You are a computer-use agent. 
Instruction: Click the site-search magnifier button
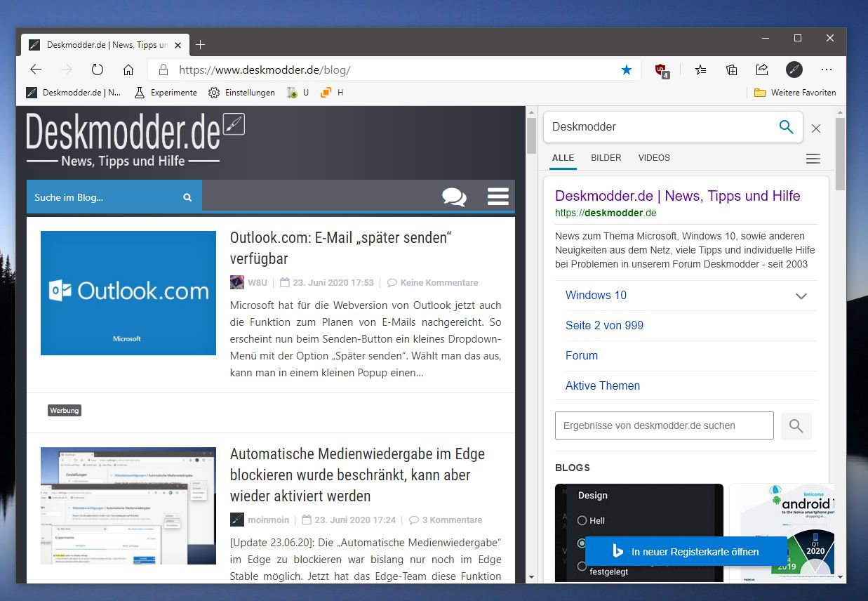[796, 426]
